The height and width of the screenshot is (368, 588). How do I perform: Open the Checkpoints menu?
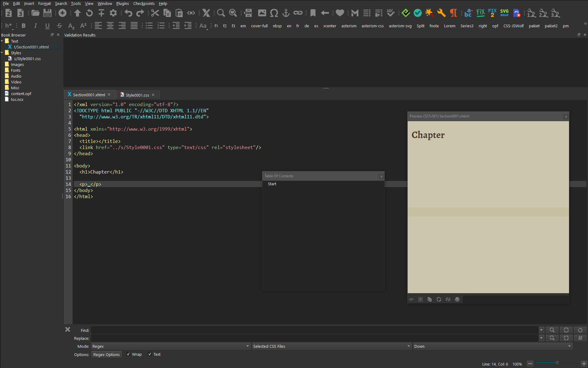coord(144,3)
